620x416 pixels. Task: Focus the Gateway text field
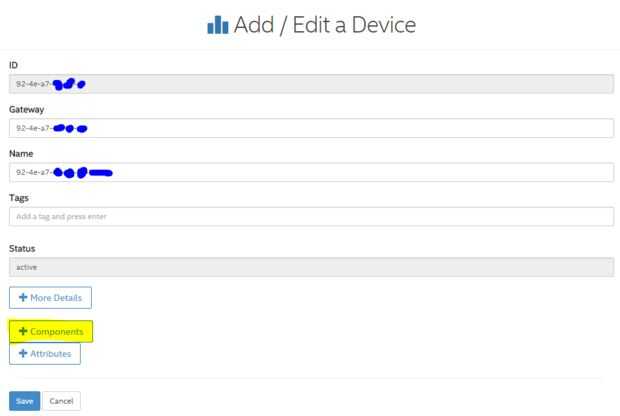click(x=310, y=128)
